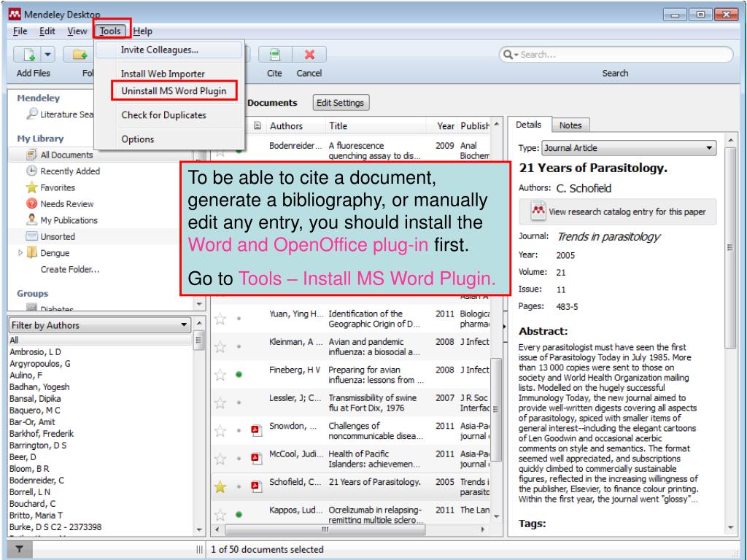
Task: Open the Help menu
Action: (142, 31)
